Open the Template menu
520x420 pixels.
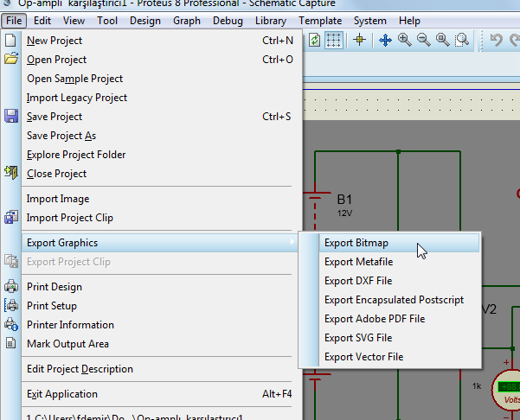[x=320, y=21]
